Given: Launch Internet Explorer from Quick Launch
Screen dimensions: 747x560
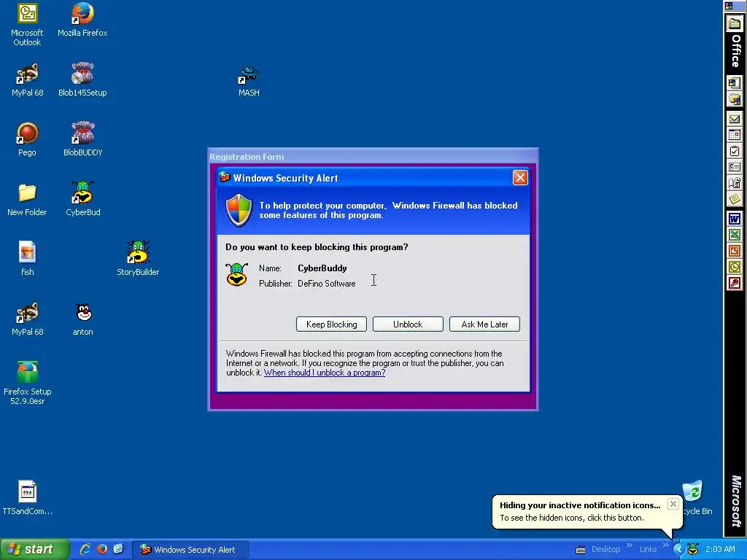Looking at the screenshot, I should 85,549.
